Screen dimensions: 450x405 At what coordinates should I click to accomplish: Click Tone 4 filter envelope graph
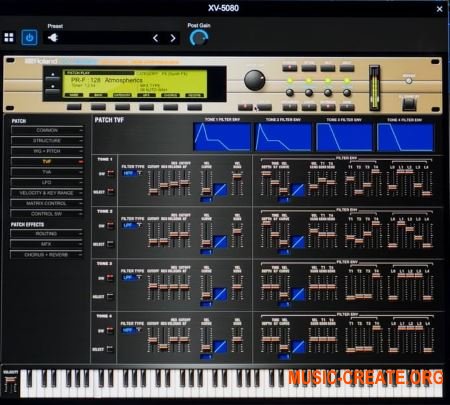click(x=405, y=137)
